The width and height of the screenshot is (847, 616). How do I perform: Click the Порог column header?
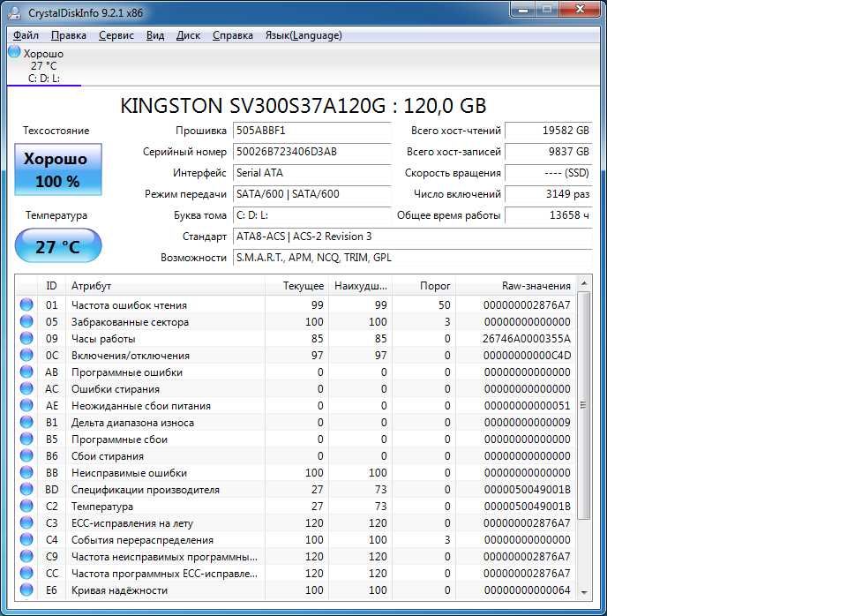[x=423, y=286]
